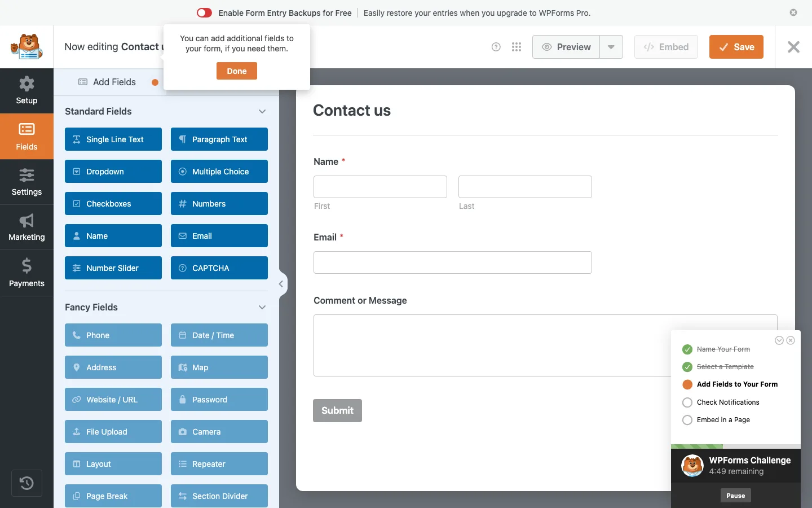812x508 pixels.
Task: Select the Fields sidebar tab
Action: [x=27, y=137]
